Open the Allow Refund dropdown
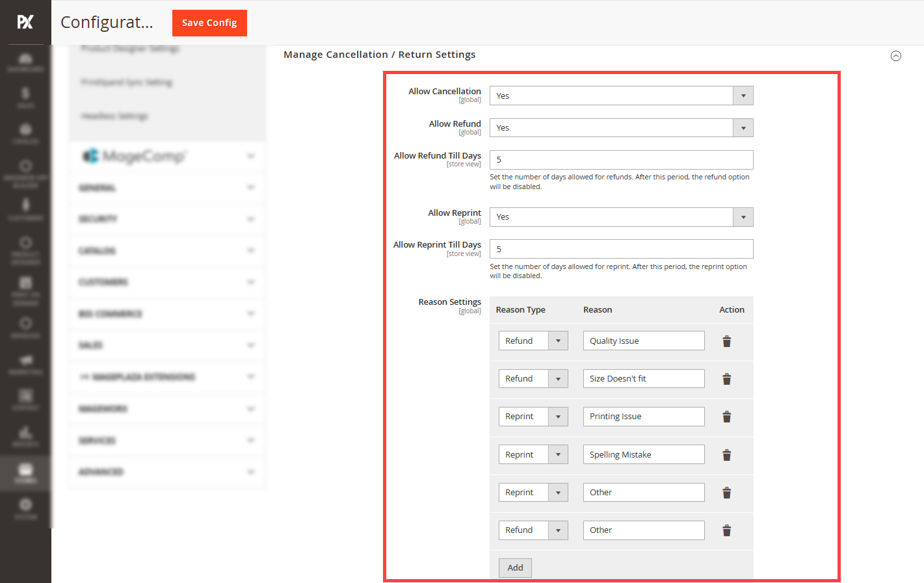Image resolution: width=924 pixels, height=583 pixels. point(621,127)
